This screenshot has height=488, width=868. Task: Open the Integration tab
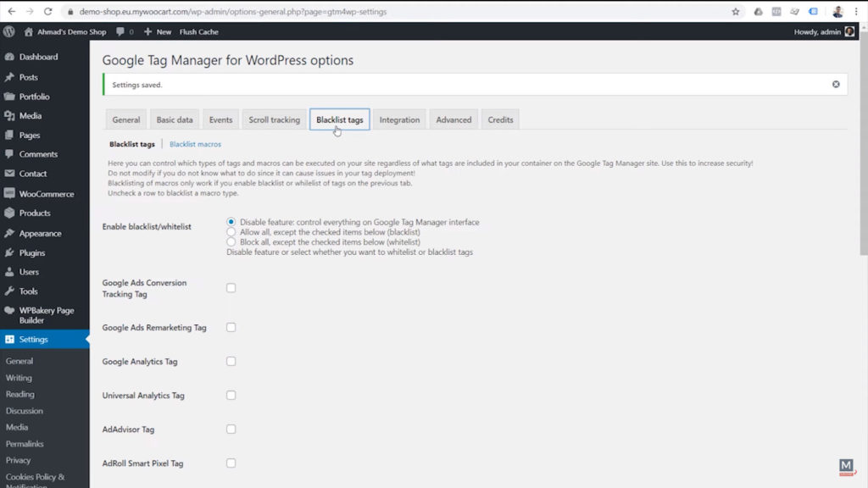coord(399,119)
